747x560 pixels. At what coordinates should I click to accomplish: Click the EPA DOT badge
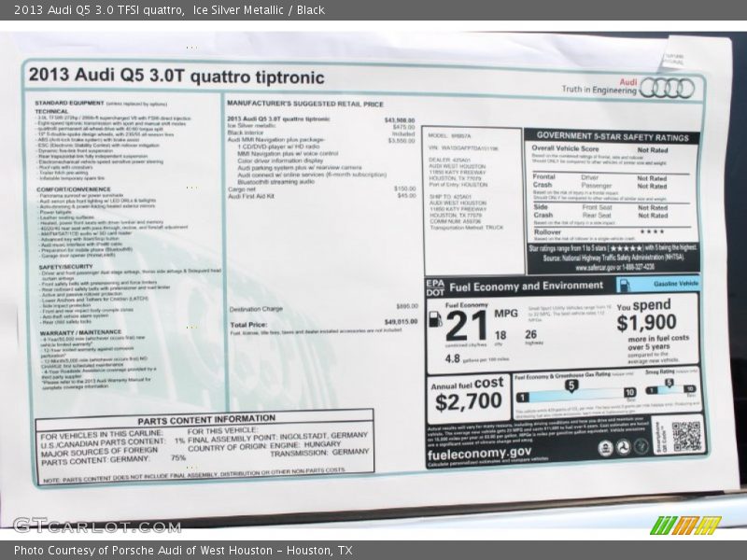[435, 288]
